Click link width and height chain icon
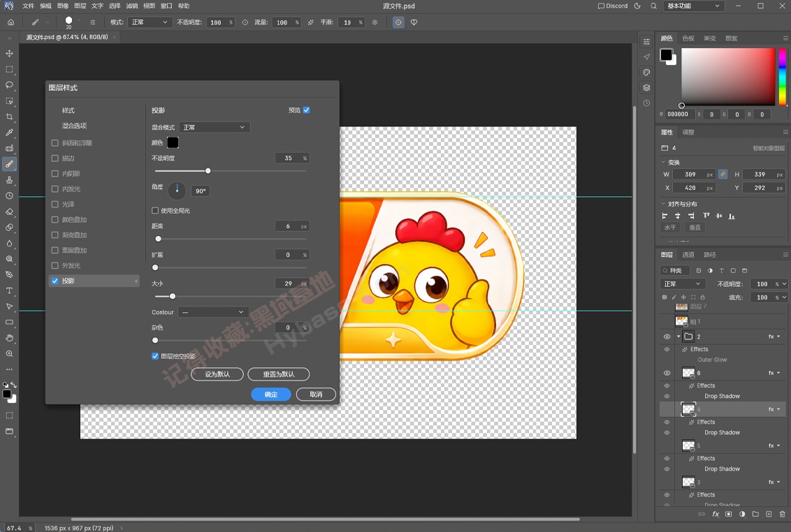The width and height of the screenshot is (791, 532). 723,174
